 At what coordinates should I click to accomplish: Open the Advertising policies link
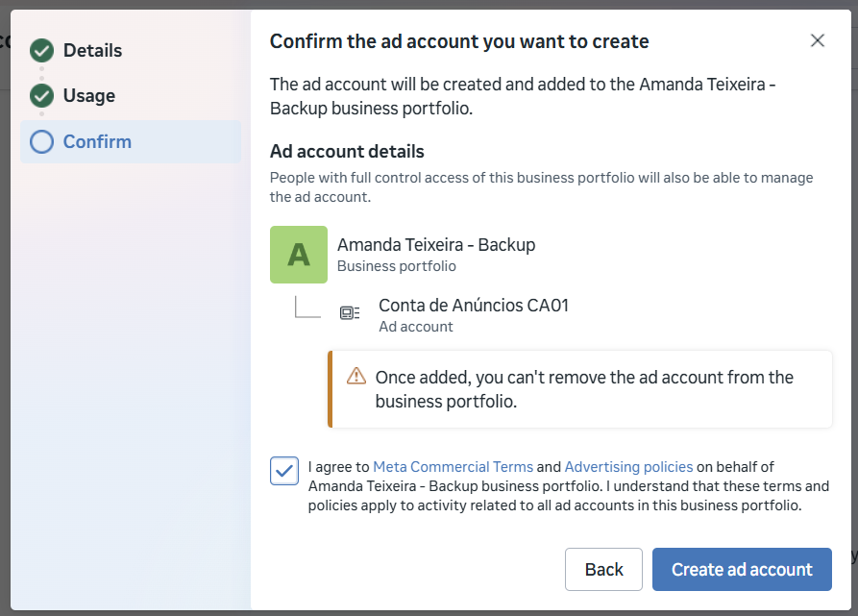[x=628, y=466]
